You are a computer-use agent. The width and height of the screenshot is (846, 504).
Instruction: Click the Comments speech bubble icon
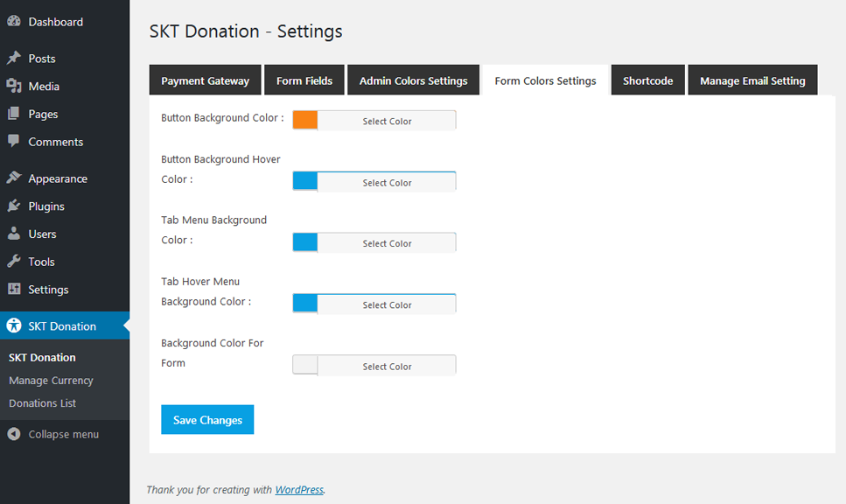[x=14, y=142]
